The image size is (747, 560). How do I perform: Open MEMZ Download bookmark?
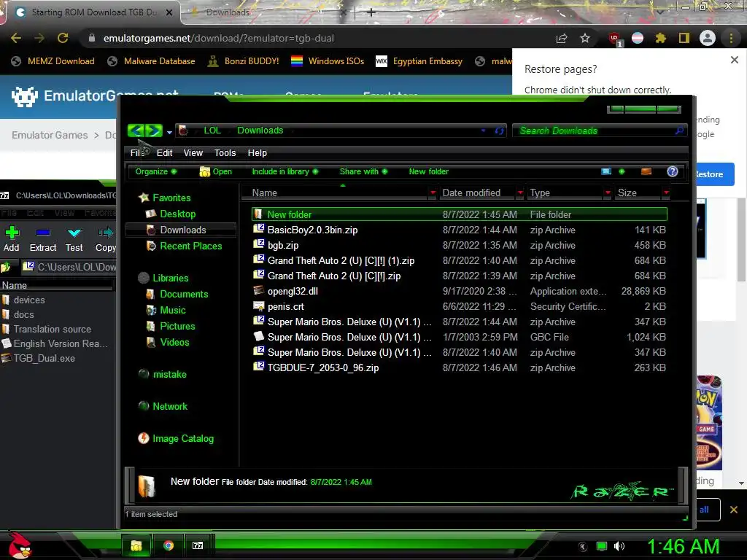point(53,61)
